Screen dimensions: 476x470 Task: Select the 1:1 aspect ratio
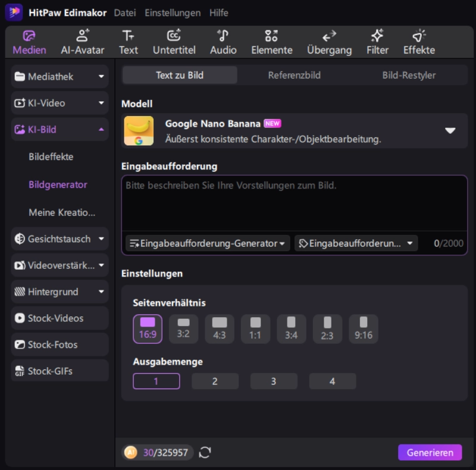255,329
